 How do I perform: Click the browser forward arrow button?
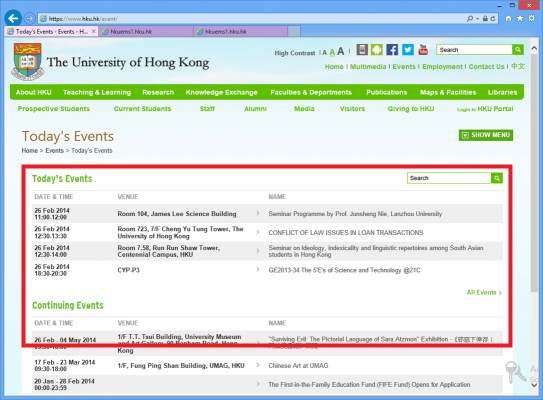click(30, 18)
